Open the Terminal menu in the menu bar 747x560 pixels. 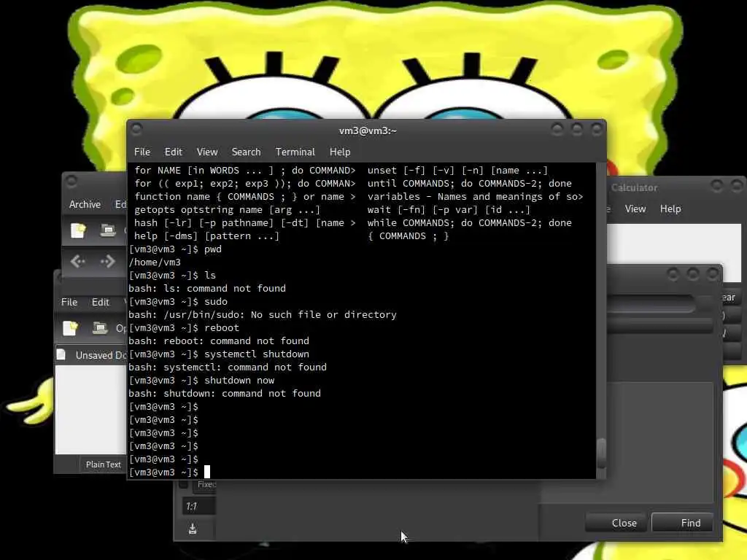click(295, 152)
